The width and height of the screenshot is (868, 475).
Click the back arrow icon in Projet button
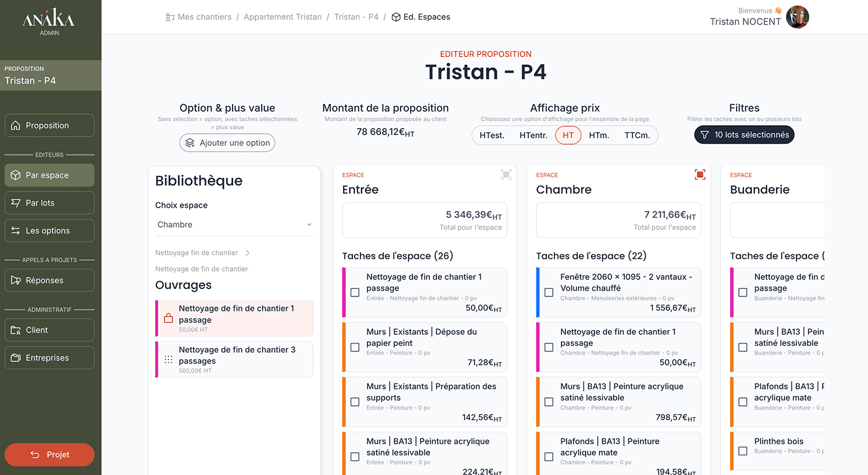click(35, 455)
